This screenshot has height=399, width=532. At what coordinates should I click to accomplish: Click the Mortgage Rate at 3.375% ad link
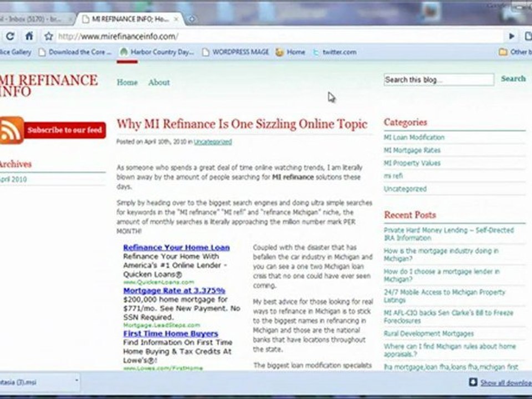click(x=174, y=291)
